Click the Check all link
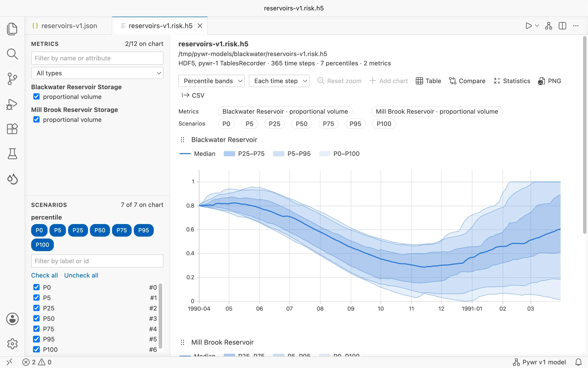This screenshot has width=588, height=368. (x=45, y=275)
